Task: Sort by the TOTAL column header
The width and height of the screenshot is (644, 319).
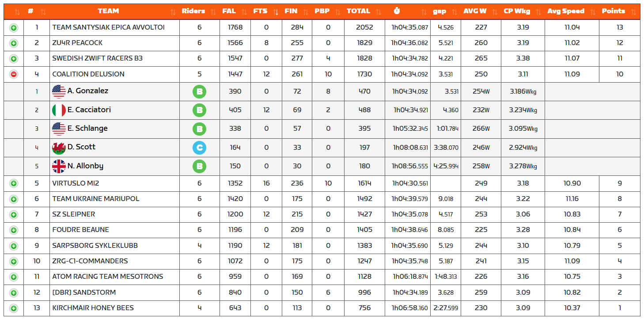Action: (358, 11)
